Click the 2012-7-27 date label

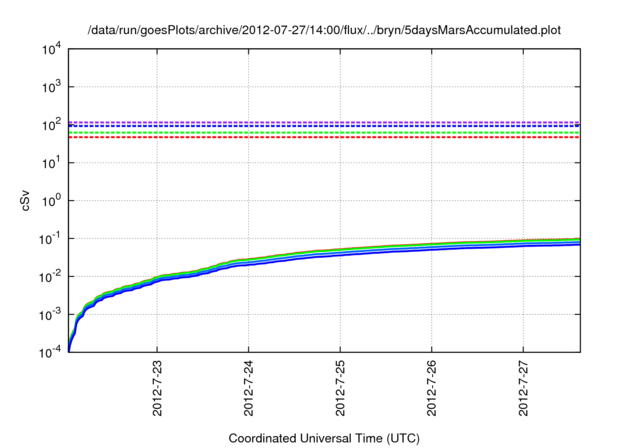[x=523, y=388]
